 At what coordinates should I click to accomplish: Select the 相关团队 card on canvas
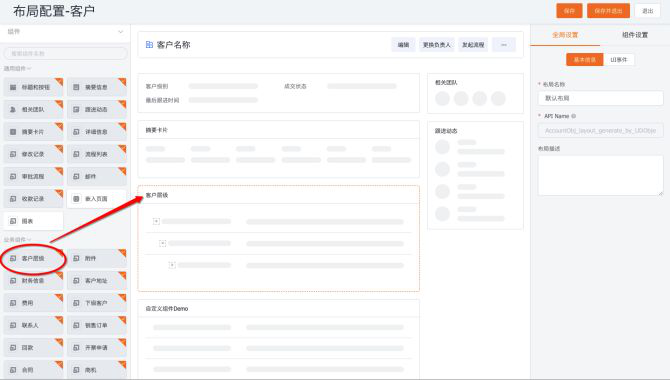click(x=475, y=93)
